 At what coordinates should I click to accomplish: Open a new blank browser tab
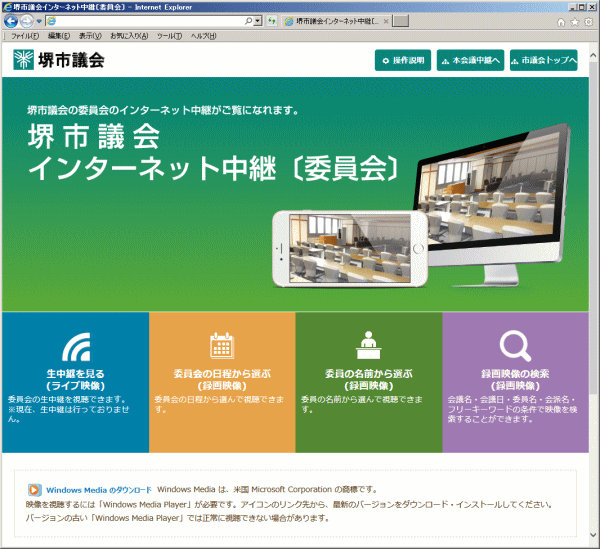click(400, 21)
